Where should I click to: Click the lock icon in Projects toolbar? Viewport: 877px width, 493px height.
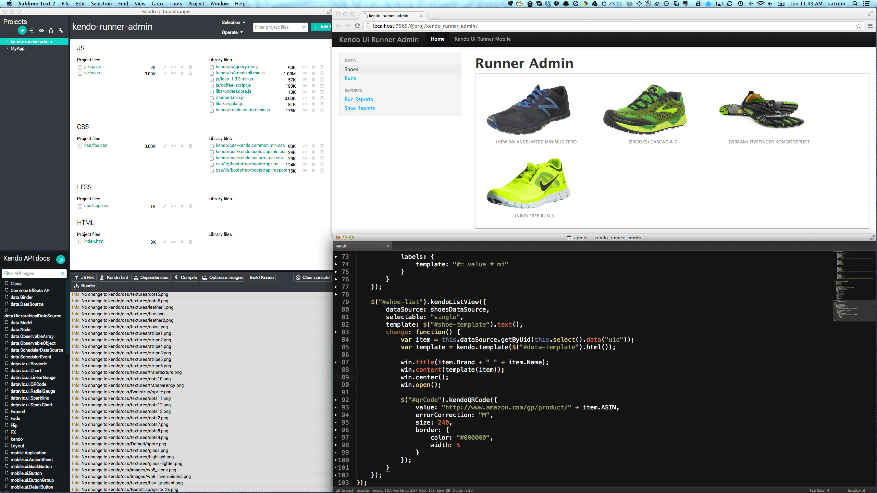[x=51, y=31]
